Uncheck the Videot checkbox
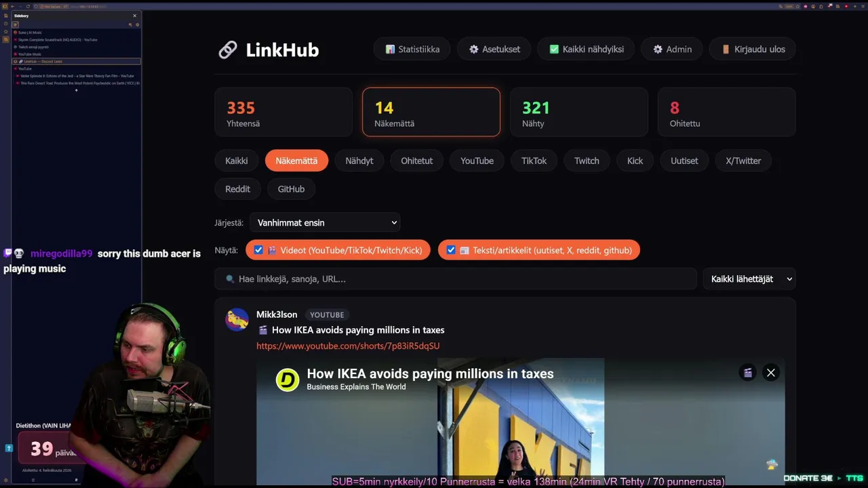Screen dimensions: 868x488 (258, 250)
